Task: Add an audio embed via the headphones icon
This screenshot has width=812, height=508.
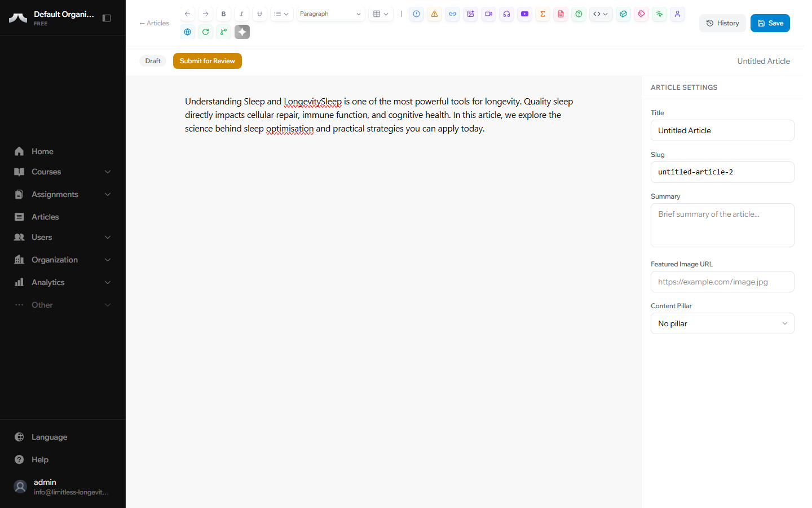Action: point(506,14)
